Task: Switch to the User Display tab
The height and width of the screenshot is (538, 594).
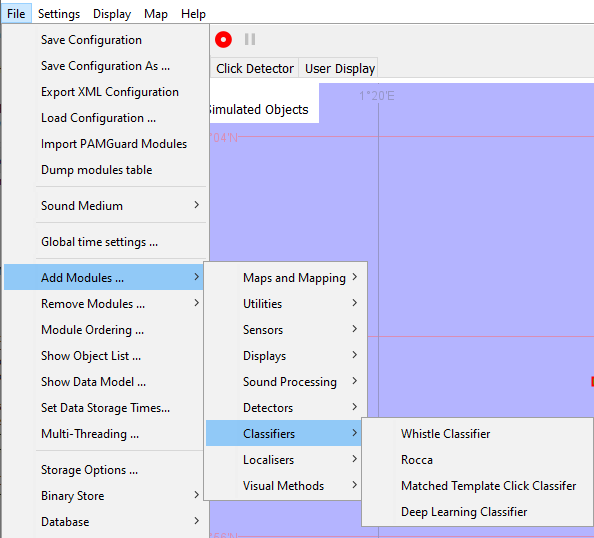Action: coord(339,69)
